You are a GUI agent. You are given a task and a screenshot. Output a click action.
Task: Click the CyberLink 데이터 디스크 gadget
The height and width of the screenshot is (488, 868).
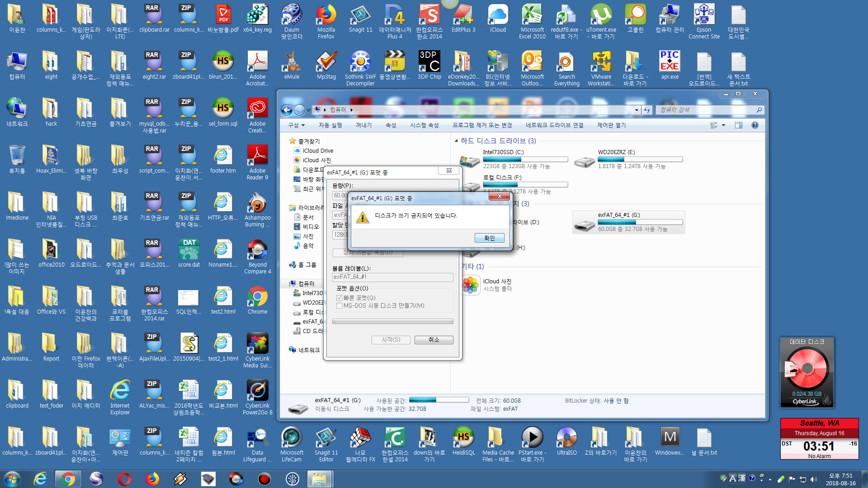tap(807, 372)
